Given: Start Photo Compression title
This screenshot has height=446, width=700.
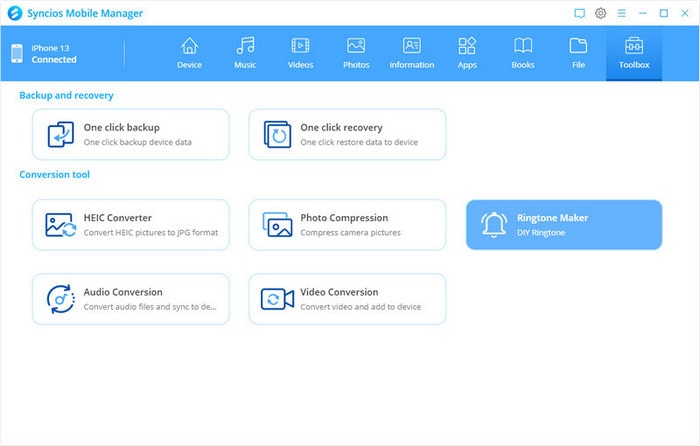Looking at the screenshot, I should 344,218.
